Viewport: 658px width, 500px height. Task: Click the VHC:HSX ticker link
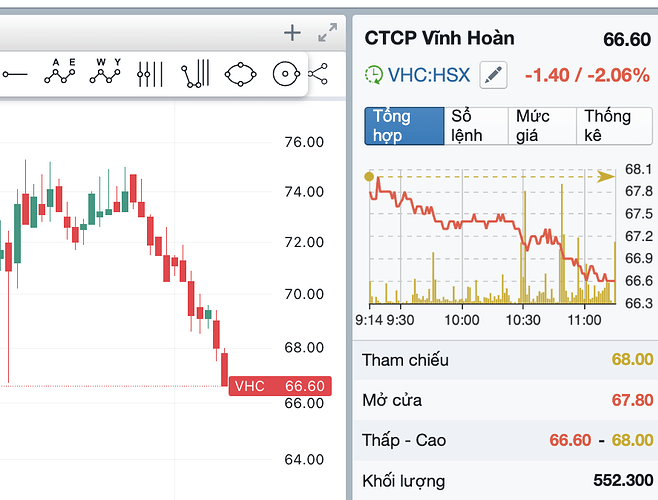click(429, 74)
